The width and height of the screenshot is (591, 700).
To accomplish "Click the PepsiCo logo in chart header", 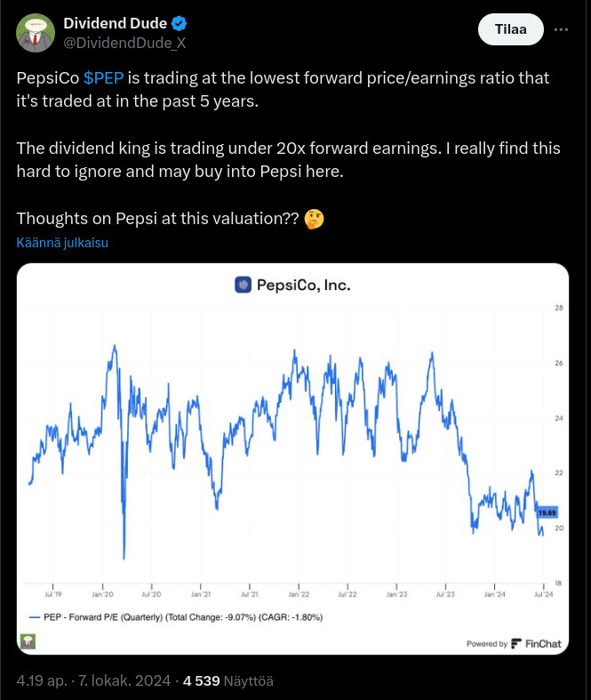I will 243,286.
